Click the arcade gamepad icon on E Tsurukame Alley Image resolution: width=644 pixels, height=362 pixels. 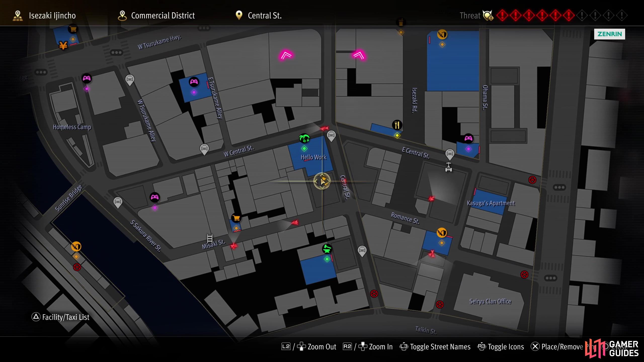pos(194,82)
